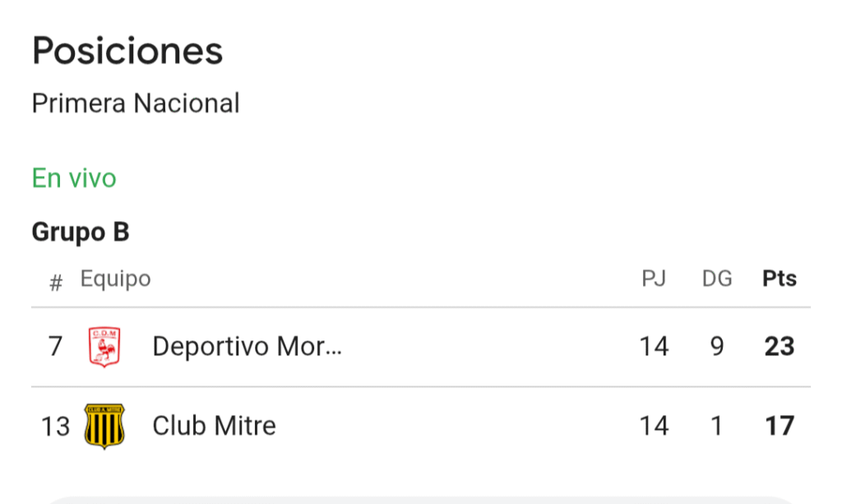
Task: Click Club Mitre's matches played 14
Action: 654,426
